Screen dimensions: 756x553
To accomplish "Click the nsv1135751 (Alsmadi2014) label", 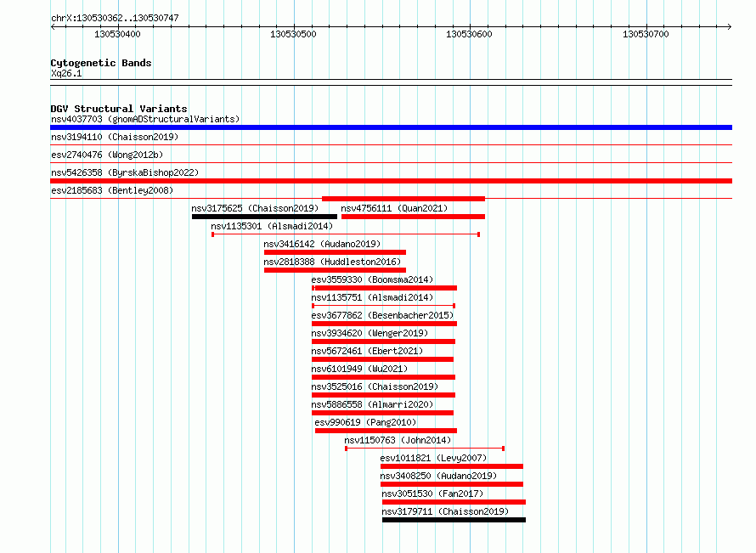I will click(372, 297).
